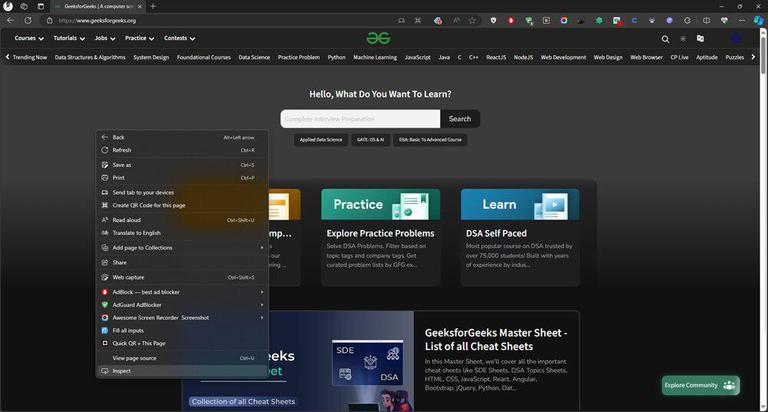Image resolution: width=768 pixels, height=412 pixels.
Task: Select Share in context menu
Action: click(x=182, y=263)
